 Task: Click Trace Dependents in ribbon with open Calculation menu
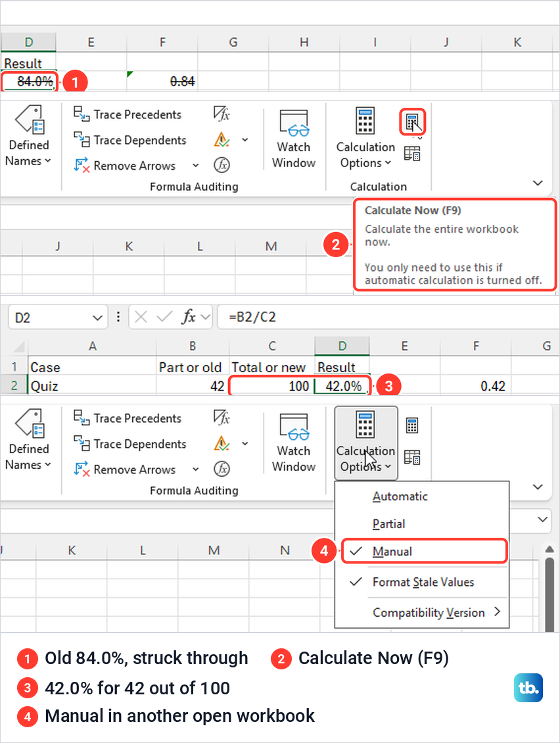click(x=130, y=444)
